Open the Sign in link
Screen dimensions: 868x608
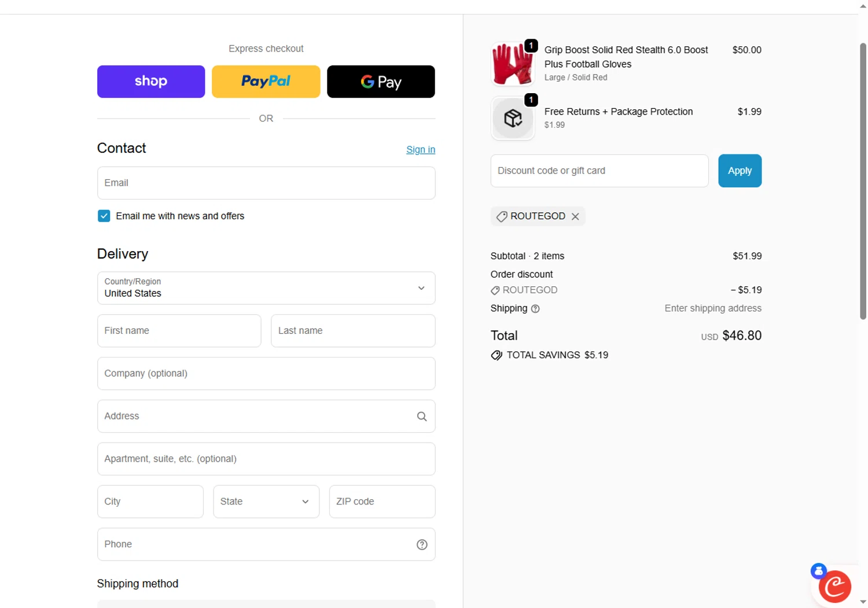tap(421, 149)
